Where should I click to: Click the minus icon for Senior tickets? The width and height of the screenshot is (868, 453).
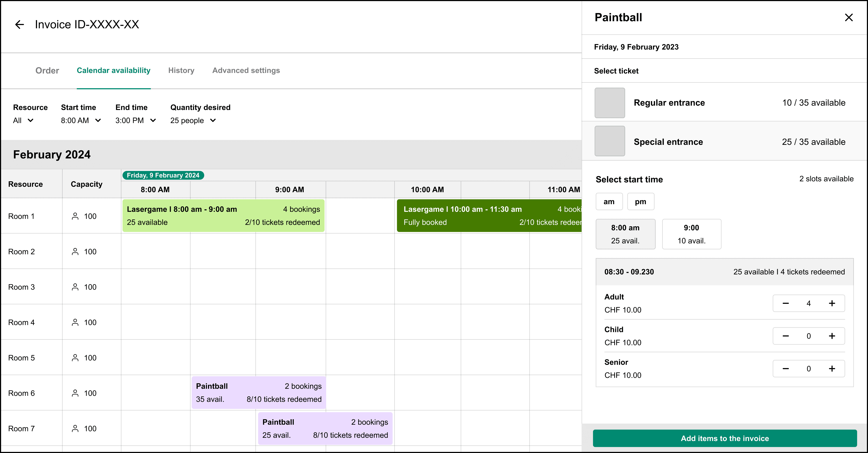[785, 369]
